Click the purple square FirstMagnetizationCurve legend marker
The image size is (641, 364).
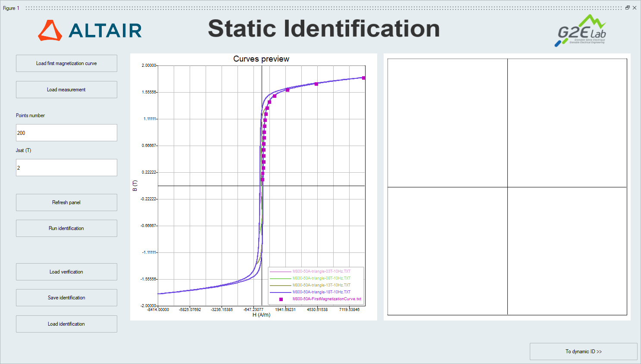[x=281, y=299]
